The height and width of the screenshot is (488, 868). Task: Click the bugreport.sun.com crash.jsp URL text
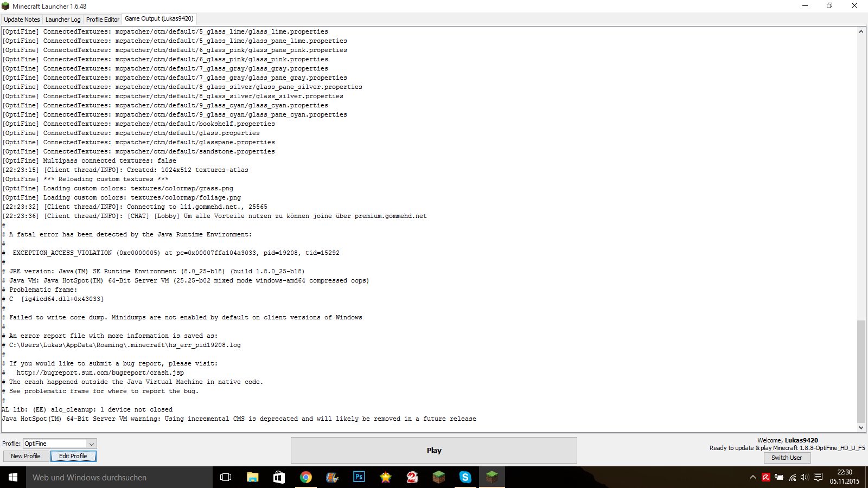pos(100,373)
